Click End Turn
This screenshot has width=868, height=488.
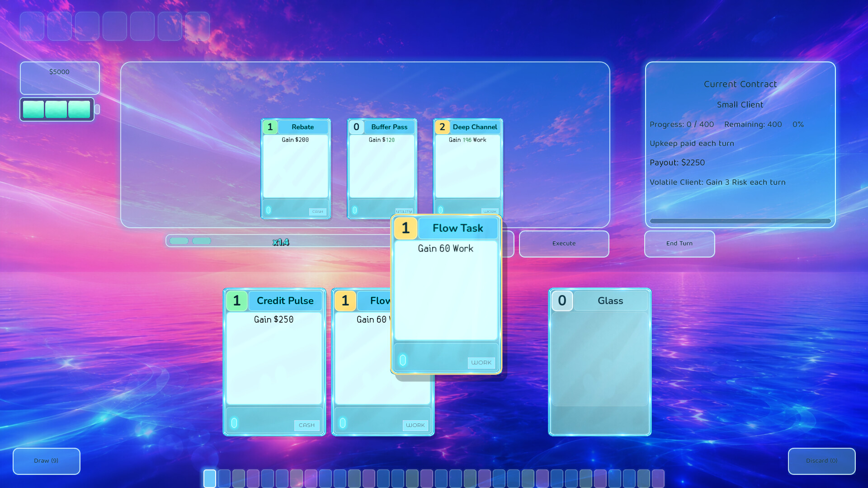click(x=679, y=244)
